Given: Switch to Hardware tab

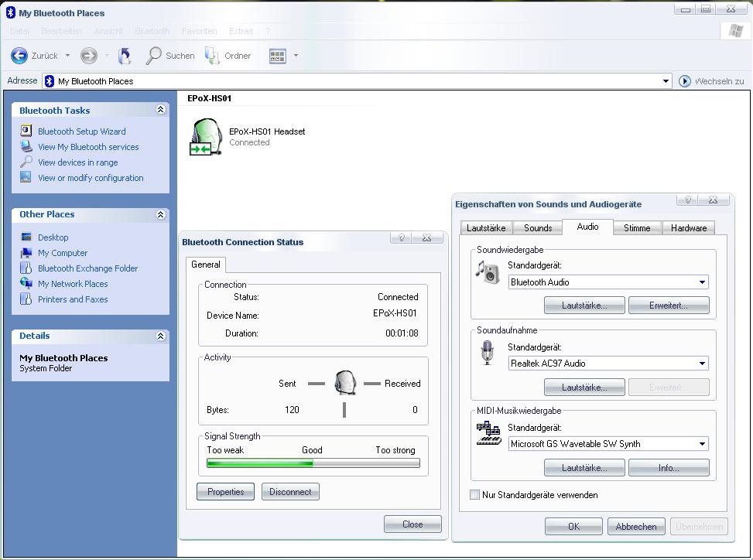Looking at the screenshot, I should 688,228.
